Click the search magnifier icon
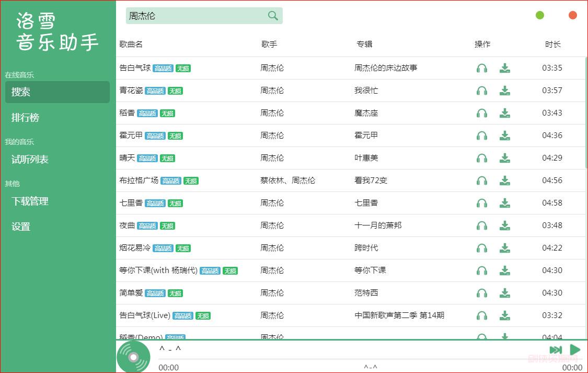This screenshot has width=588, height=373. (x=272, y=16)
